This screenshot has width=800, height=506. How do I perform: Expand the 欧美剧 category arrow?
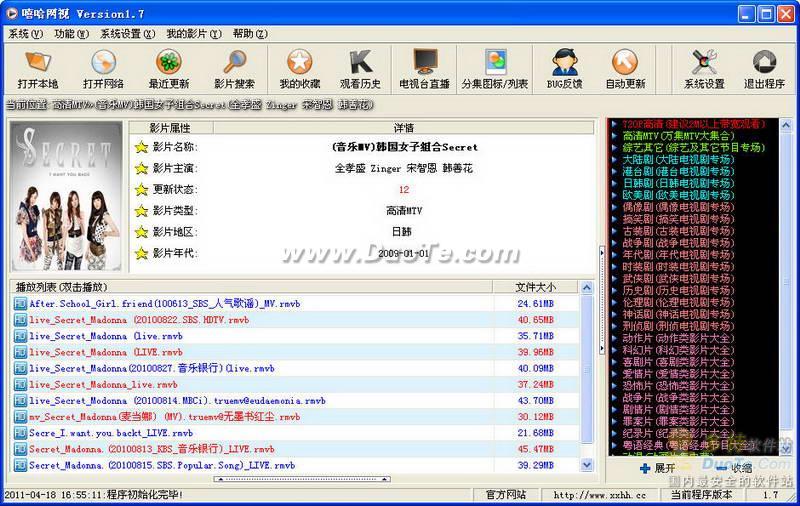click(615, 195)
